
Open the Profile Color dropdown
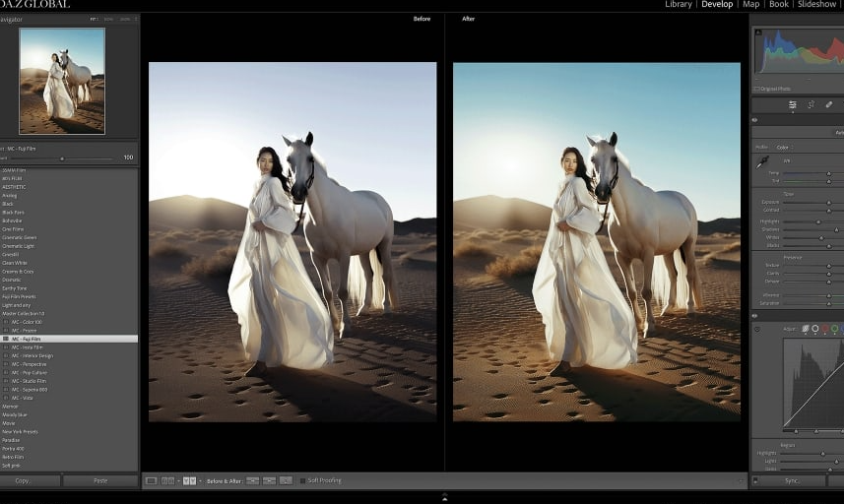tap(784, 148)
